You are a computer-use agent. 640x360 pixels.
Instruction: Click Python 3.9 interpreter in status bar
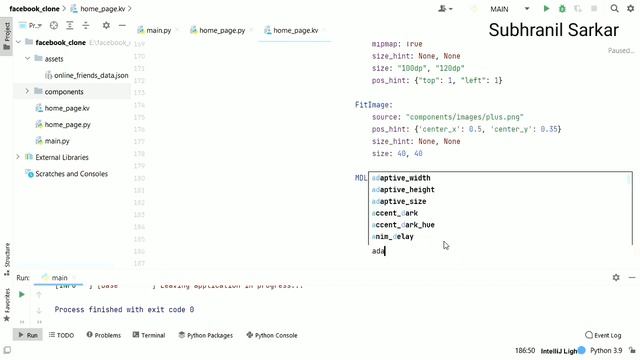coord(606,350)
